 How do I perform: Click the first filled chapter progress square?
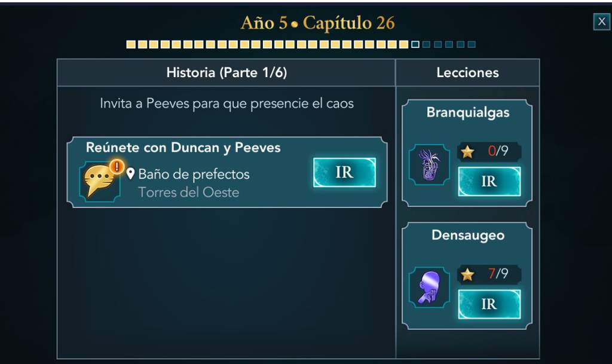point(131,44)
